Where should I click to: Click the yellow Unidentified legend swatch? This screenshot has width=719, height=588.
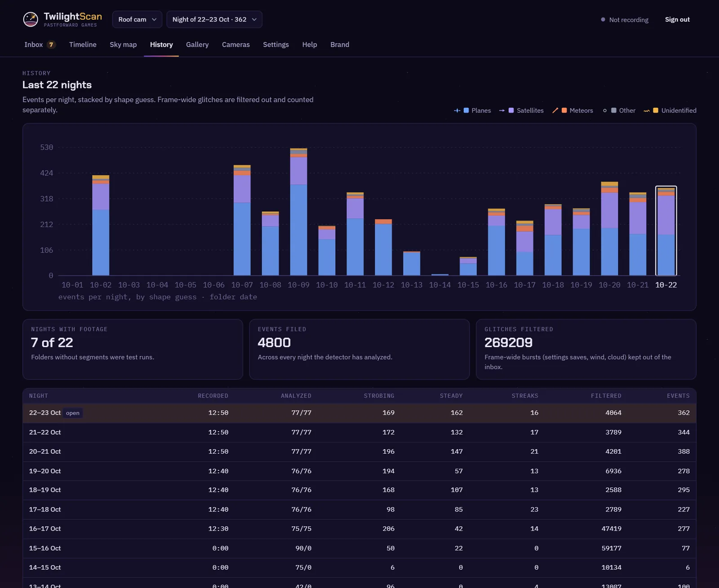coord(656,111)
